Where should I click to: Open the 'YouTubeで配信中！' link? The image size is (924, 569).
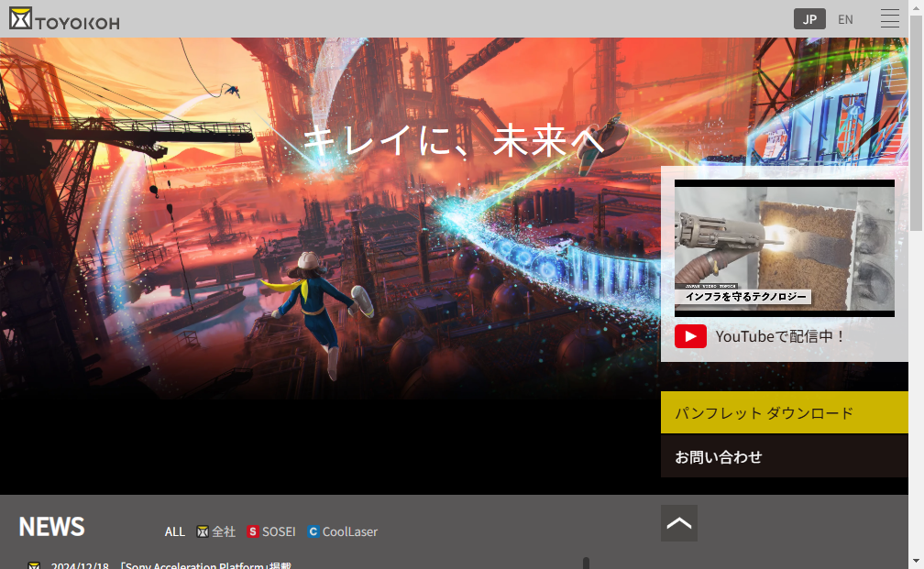780,336
